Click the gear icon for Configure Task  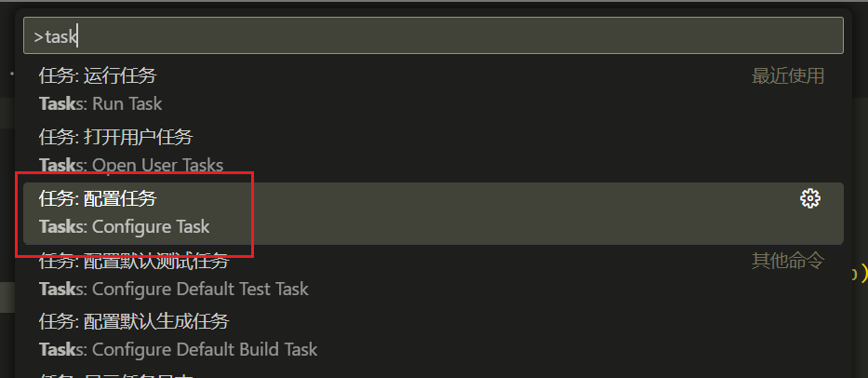click(x=810, y=197)
